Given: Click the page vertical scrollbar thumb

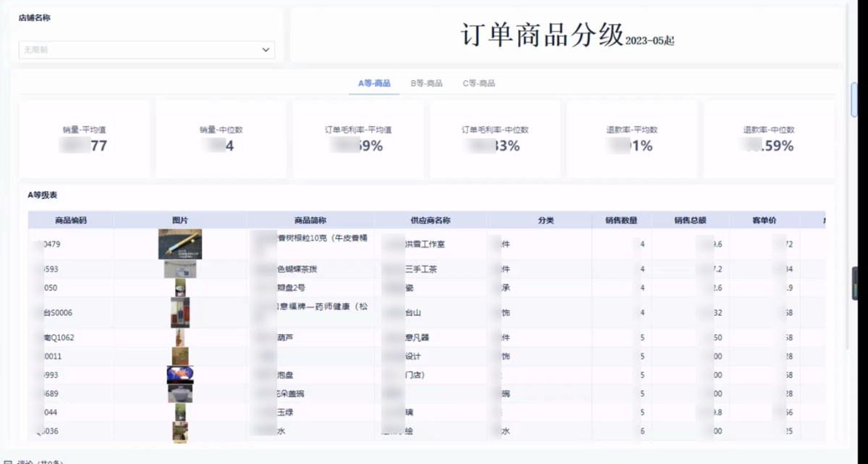Looking at the screenshot, I should (855, 100).
